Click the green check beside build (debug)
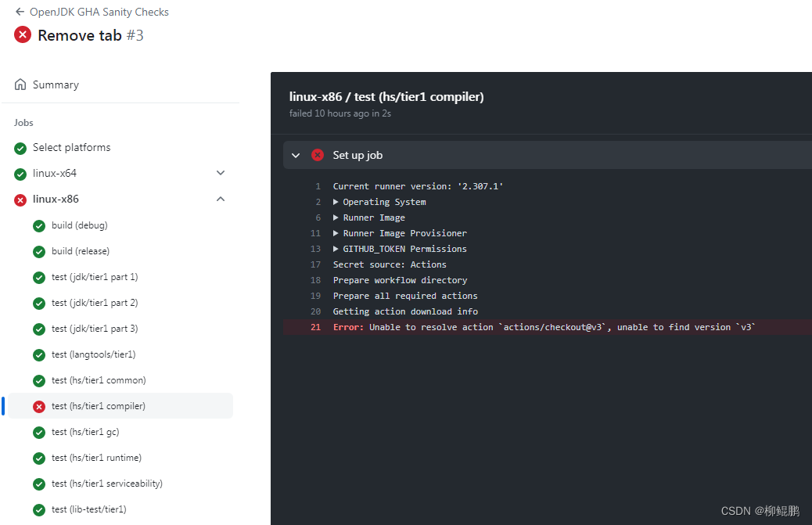The height and width of the screenshot is (525, 812). 38,225
